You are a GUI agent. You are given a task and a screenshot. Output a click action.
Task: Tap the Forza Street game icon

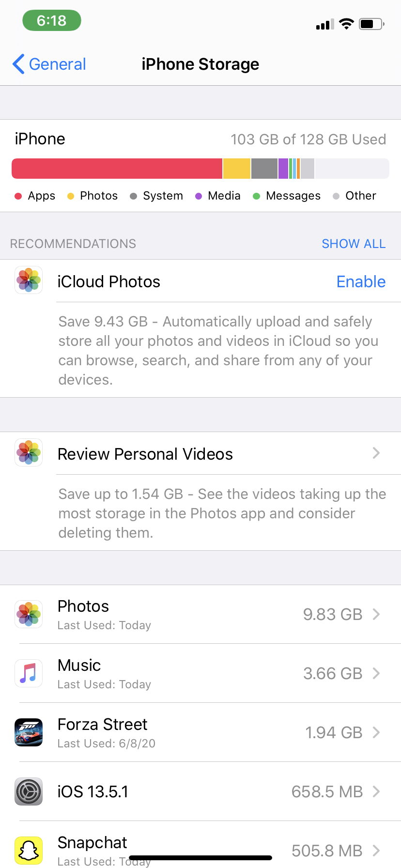29,732
